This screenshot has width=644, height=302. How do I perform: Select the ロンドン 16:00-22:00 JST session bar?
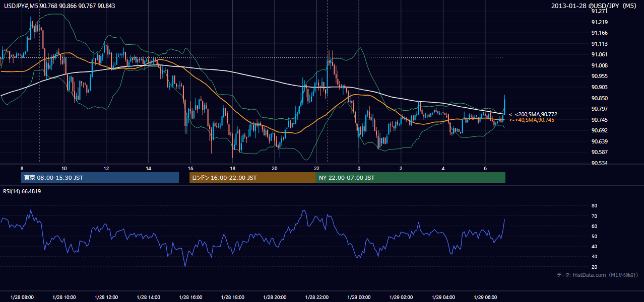pos(252,178)
